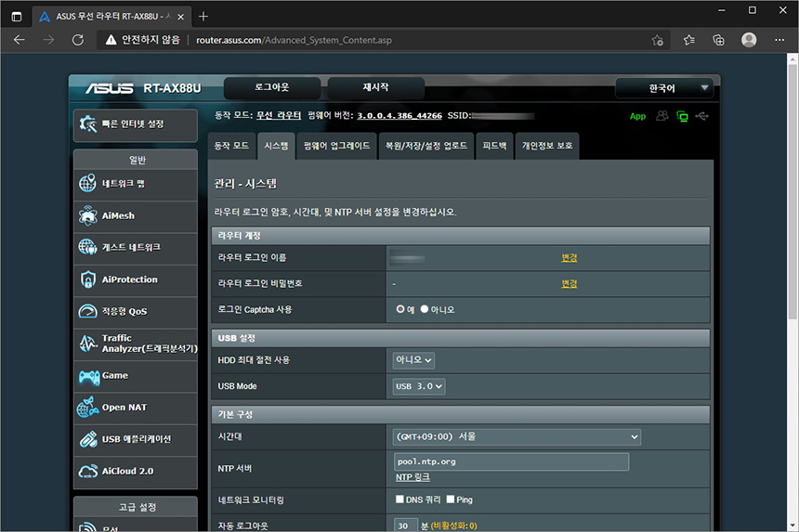Click 변경 for 라우터 로그인 비밀번호
This screenshot has height=532, width=799.
(x=570, y=283)
